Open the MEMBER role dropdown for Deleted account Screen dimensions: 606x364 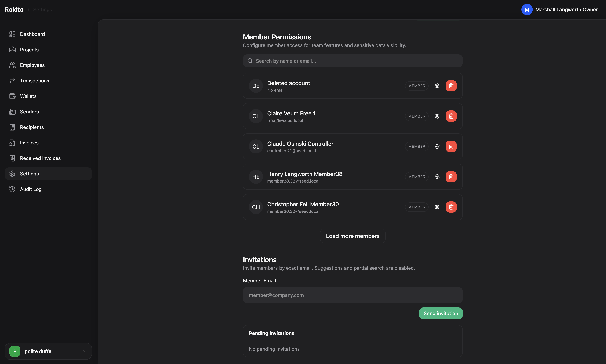pos(416,86)
